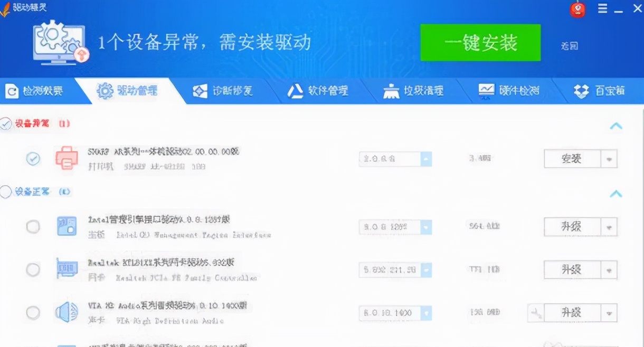Click the green 一键安装 install button
This screenshot has height=347, width=644.
[x=480, y=43]
